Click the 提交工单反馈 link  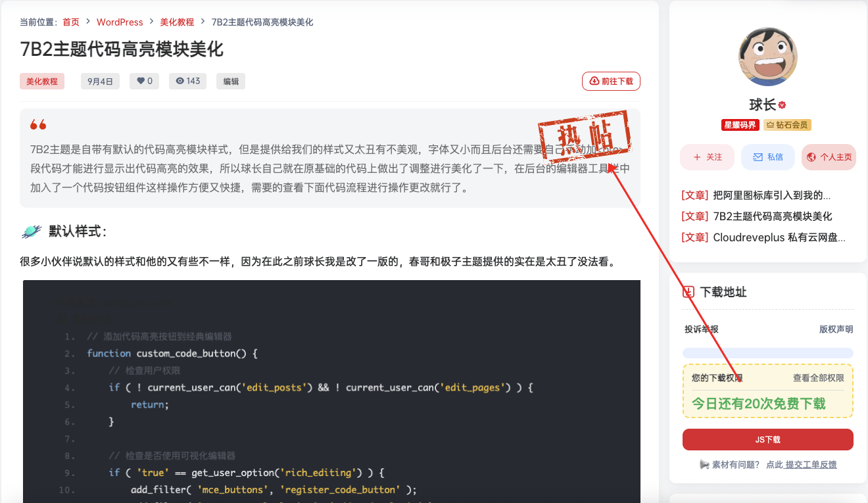click(809, 464)
